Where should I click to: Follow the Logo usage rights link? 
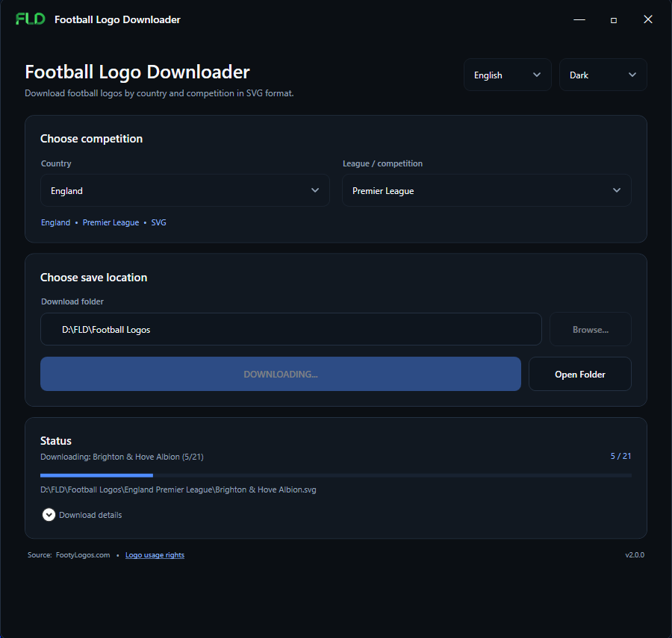tap(155, 555)
